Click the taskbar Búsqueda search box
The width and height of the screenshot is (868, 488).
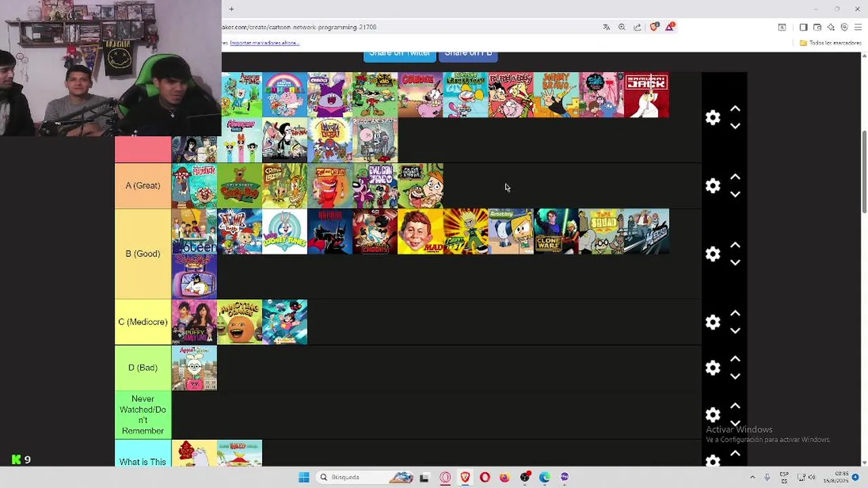click(x=365, y=477)
